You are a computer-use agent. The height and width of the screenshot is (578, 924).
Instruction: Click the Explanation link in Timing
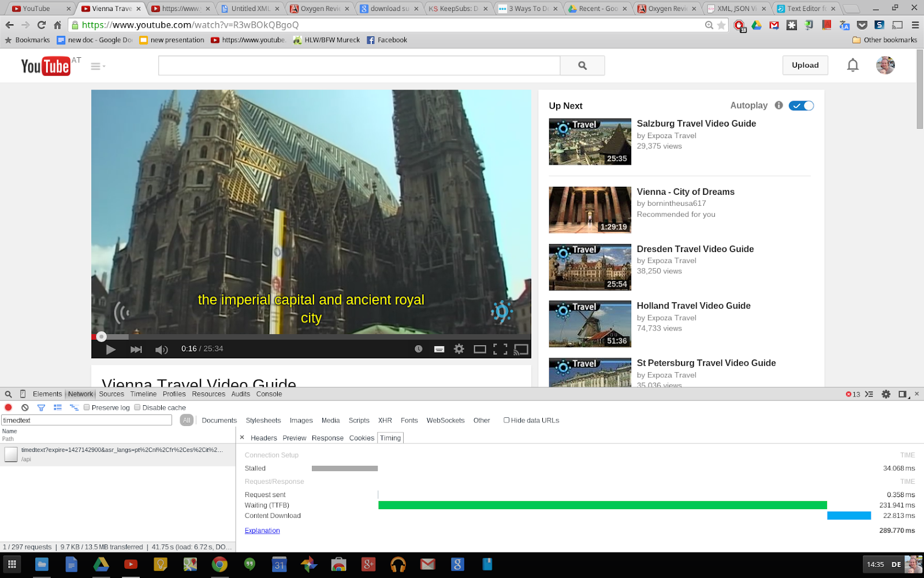point(262,531)
